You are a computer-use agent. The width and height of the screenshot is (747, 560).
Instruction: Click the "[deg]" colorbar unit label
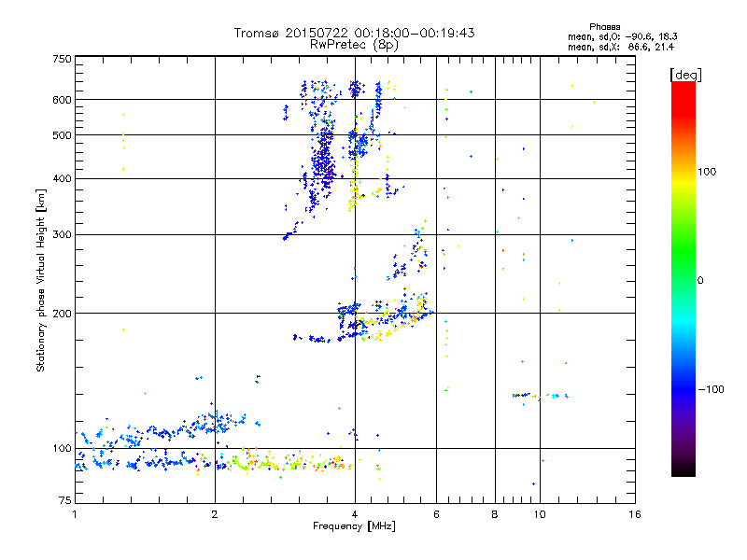(x=685, y=75)
